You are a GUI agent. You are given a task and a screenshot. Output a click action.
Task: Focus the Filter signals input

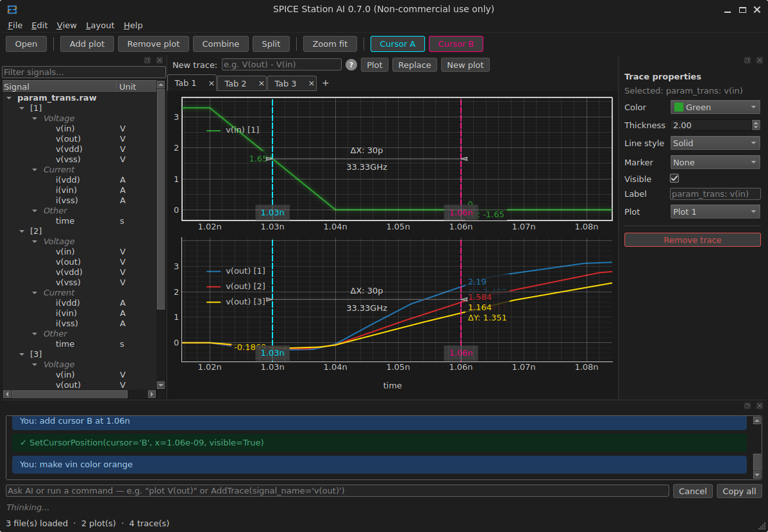click(x=84, y=72)
